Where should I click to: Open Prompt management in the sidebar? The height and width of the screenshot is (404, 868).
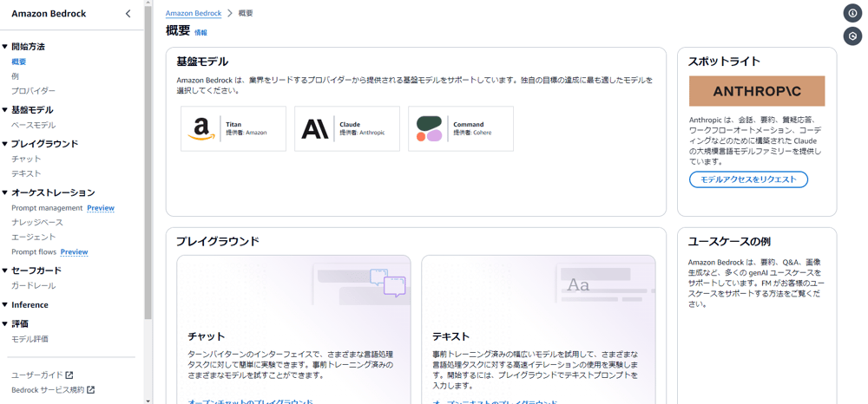pos(47,208)
